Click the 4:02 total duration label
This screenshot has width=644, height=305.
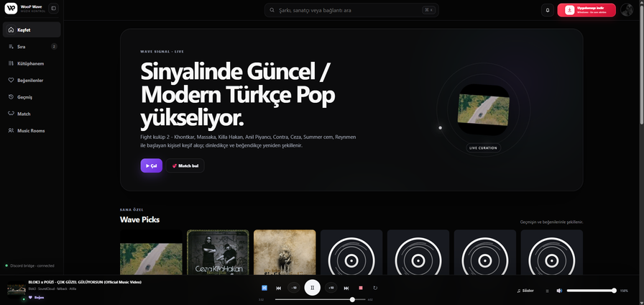[370, 300]
